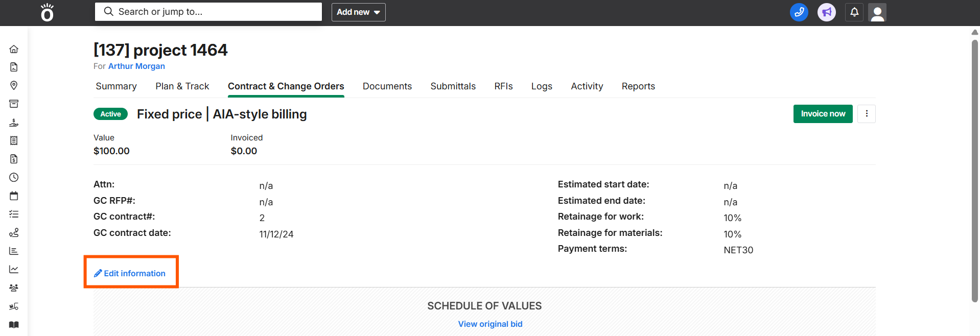Click the Edit information link
Image resolution: width=980 pixels, height=336 pixels.
point(130,273)
